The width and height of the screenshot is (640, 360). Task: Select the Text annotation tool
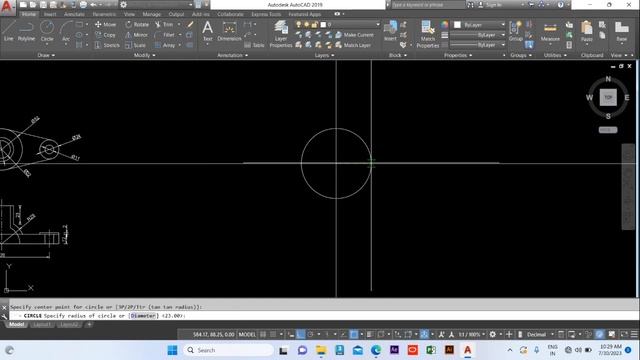click(x=207, y=31)
